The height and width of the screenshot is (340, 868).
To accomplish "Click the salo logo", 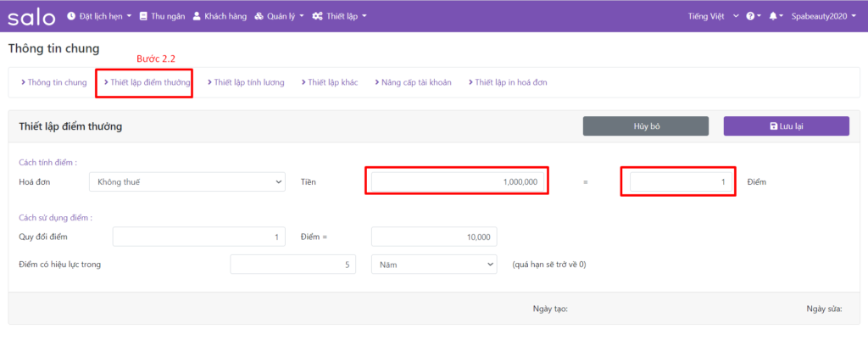I will tap(32, 16).
